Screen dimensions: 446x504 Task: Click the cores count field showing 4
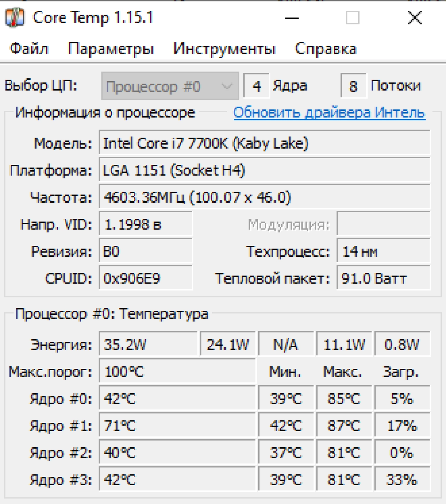256,86
